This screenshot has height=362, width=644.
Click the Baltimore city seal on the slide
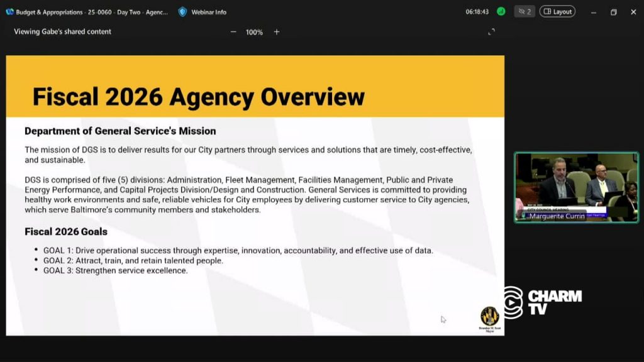[x=489, y=317]
